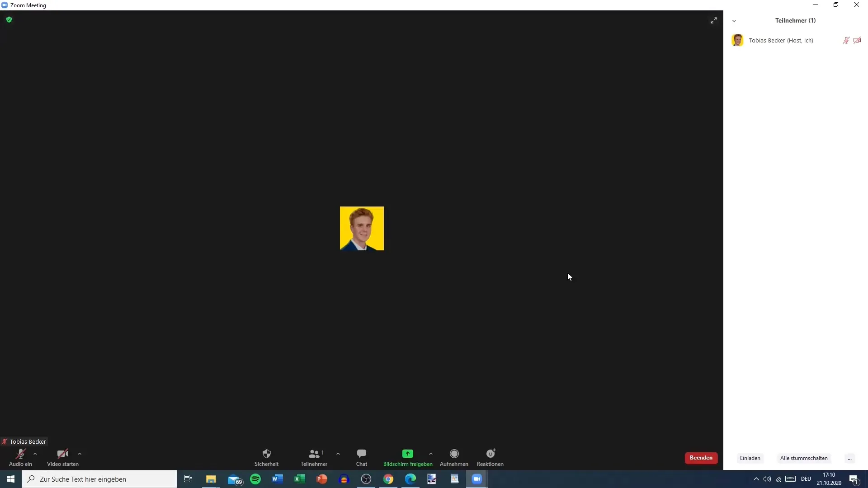This screenshot has height=488, width=868.
Task: Toggle mute status for Tobias Becker
Action: pyautogui.click(x=846, y=40)
